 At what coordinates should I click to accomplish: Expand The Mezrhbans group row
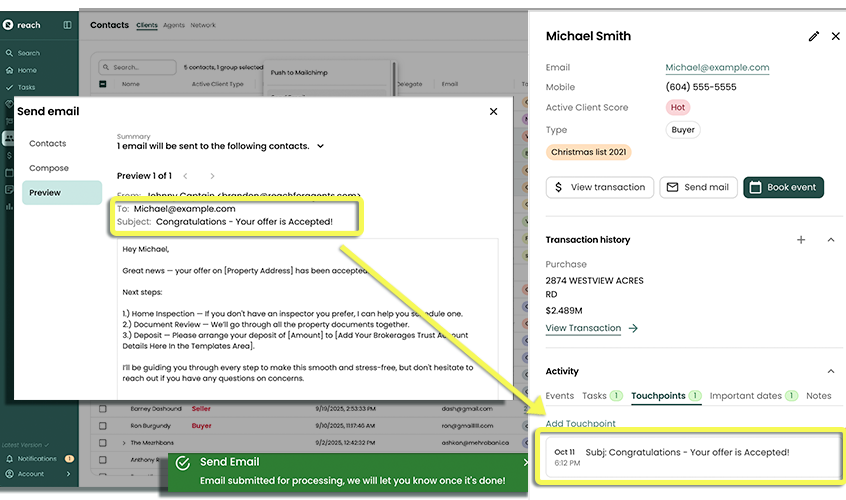124,442
